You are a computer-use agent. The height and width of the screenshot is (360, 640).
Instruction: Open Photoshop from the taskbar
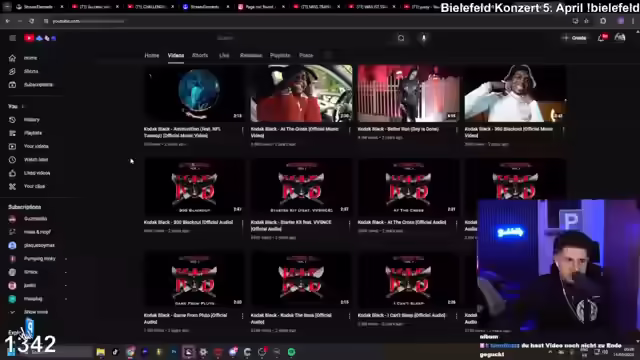tap(174, 352)
